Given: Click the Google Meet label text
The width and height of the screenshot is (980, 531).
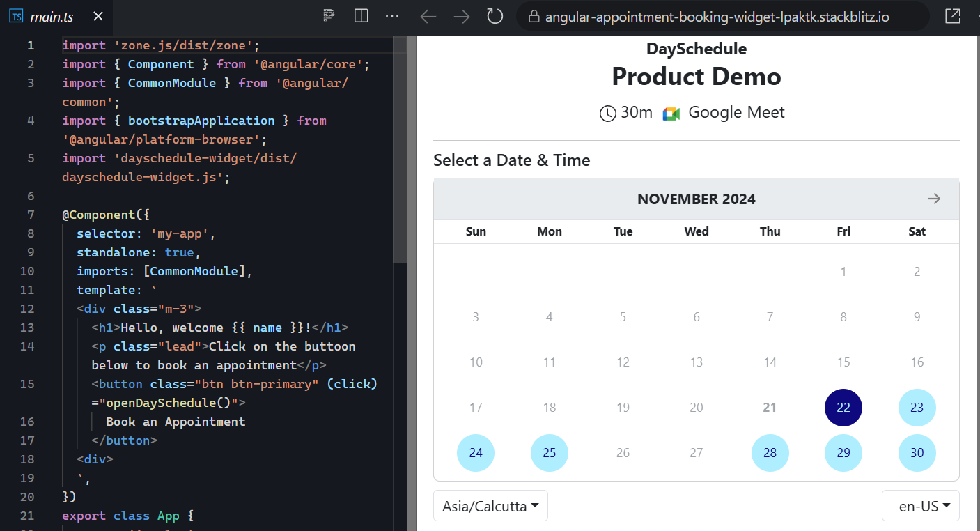Looking at the screenshot, I should pyautogui.click(x=736, y=112).
